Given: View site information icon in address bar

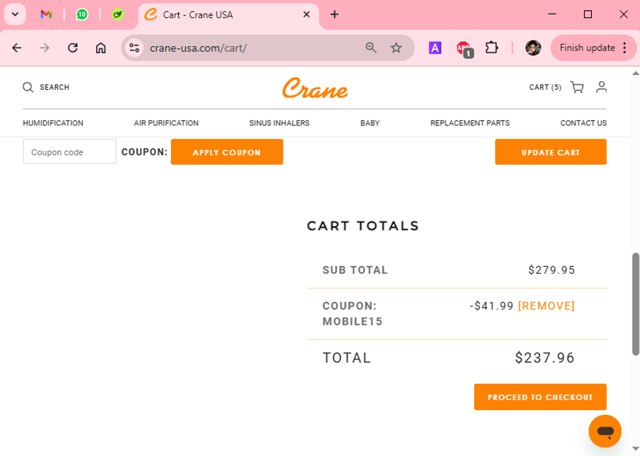Looking at the screenshot, I should pyautogui.click(x=134, y=48).
